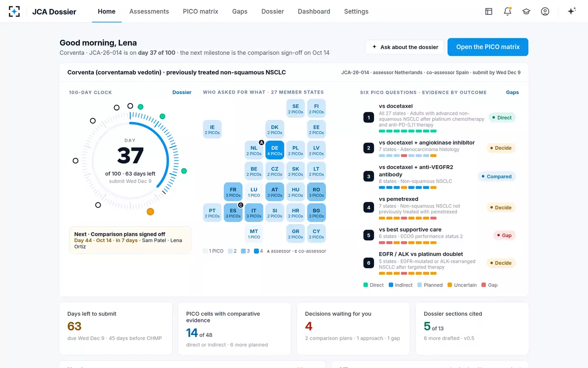Click the Gap status pill for supportive care
The image size is (588, 368).
point(504,236)
